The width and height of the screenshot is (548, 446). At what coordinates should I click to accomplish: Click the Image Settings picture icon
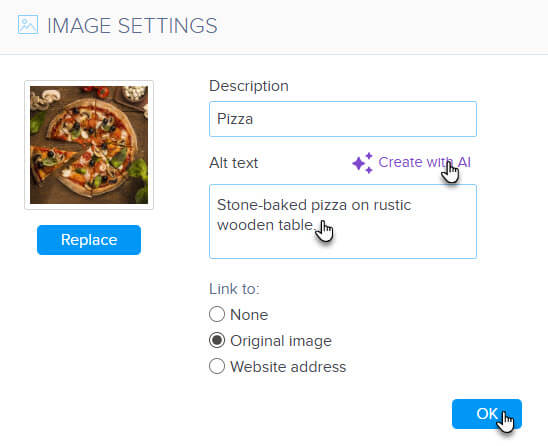[28, 25]
